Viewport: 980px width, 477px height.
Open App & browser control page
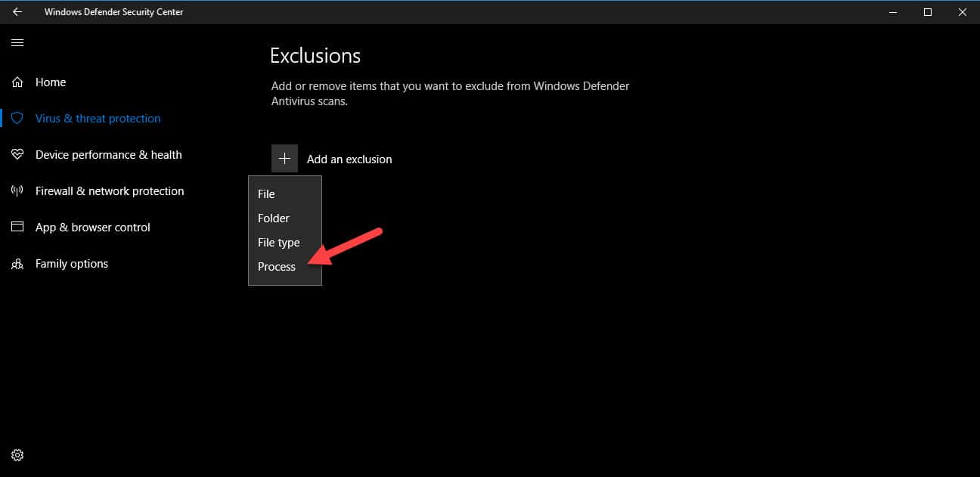pos(93,228)
